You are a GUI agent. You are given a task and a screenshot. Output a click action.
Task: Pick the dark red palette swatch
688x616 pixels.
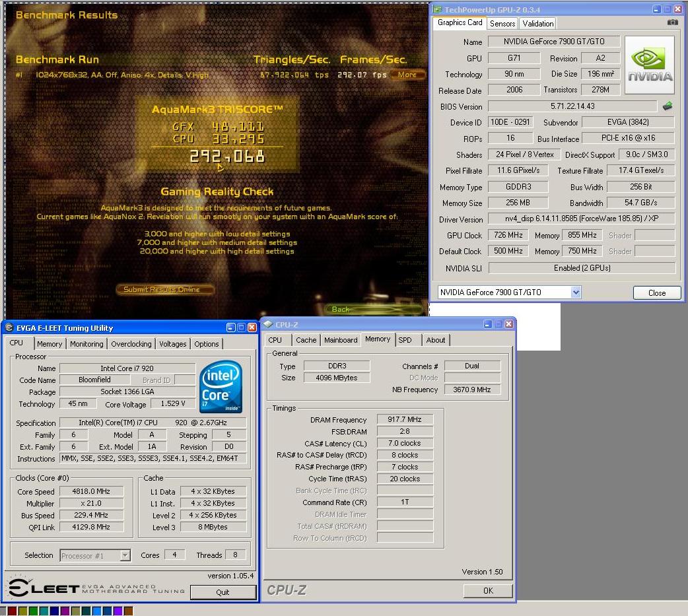(x=12, y=611)
